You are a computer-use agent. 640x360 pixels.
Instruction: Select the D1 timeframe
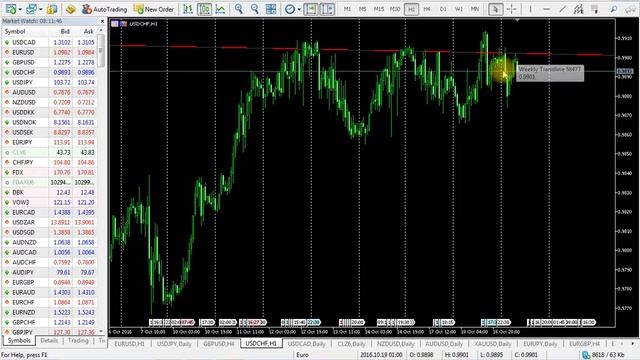tap(443, 9)
